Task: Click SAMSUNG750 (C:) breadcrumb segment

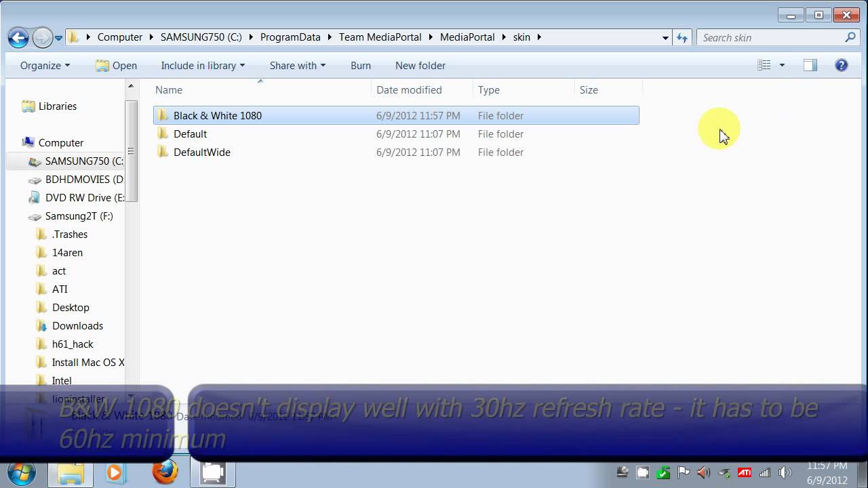Action: pos(201,37)
